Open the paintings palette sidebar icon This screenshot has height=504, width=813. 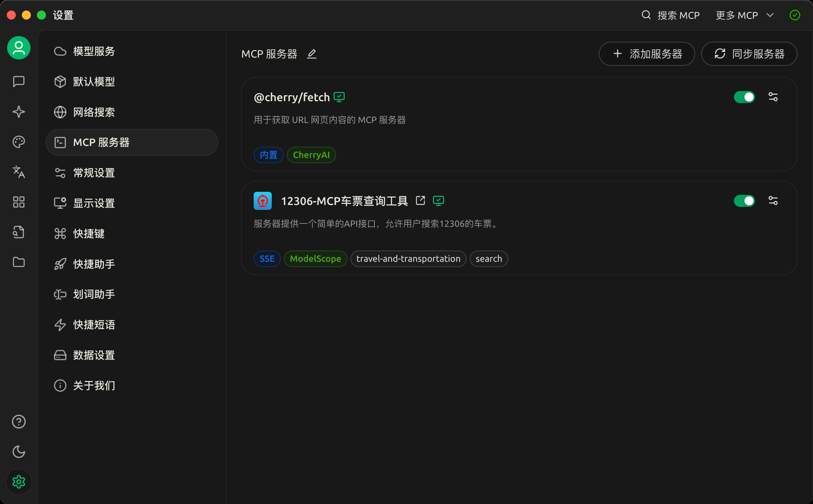(x=18, y=142)
